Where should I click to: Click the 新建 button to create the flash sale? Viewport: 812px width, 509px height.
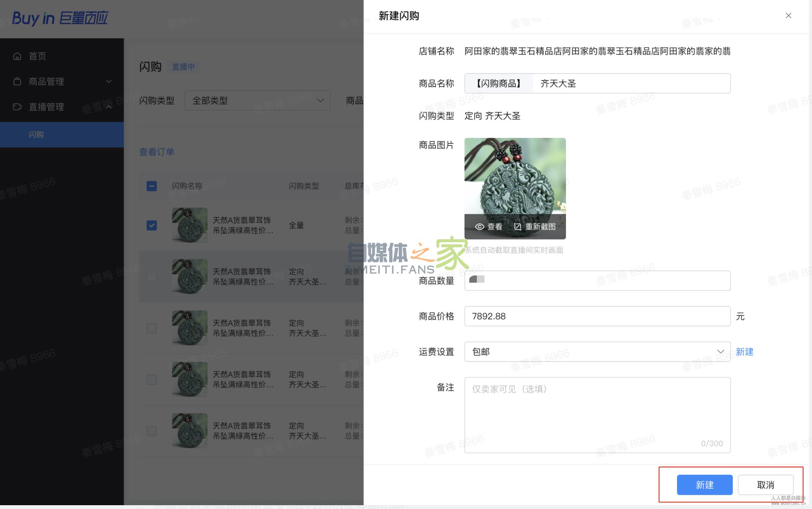click(704, 485)
